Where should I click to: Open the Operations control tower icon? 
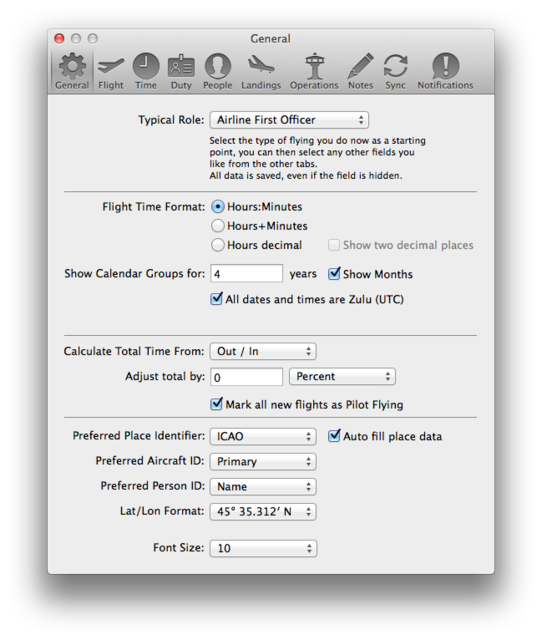[314, 66]
